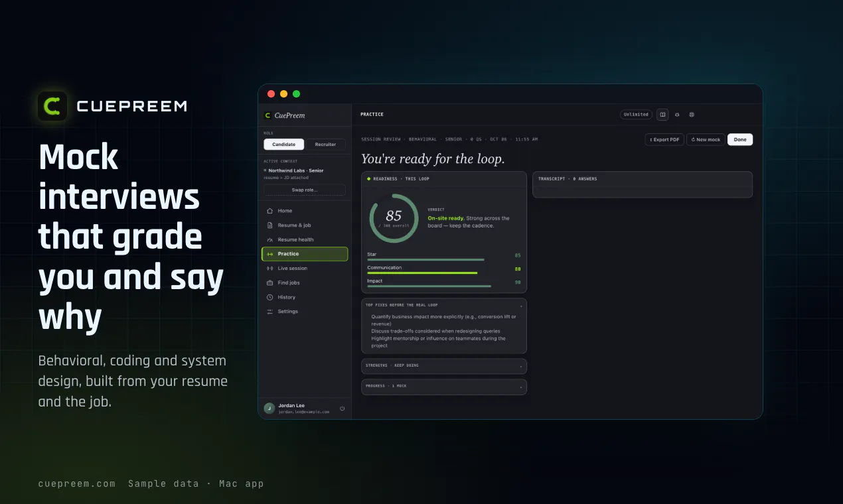Click the Star score progress bar
Viewport: 843px width, 504px height.
point(425,260)
